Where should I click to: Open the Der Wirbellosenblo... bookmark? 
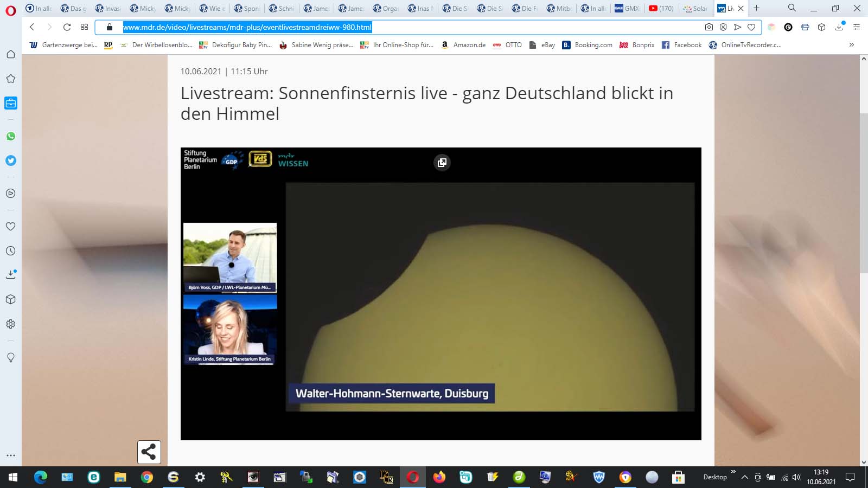click(x=156, y=45)
